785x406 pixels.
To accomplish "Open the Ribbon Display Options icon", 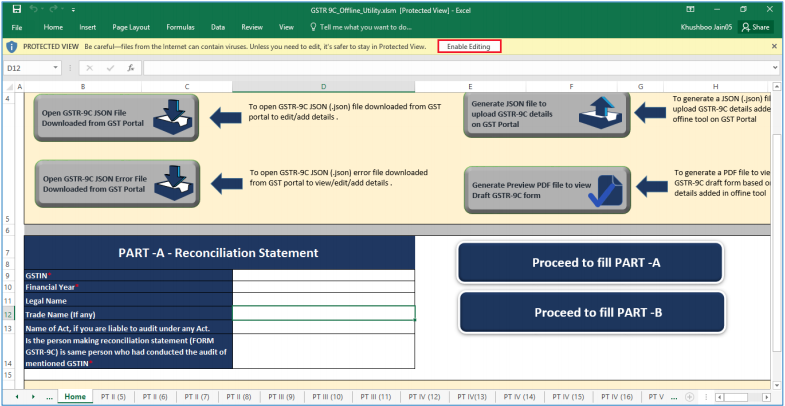I will (690, 10).
